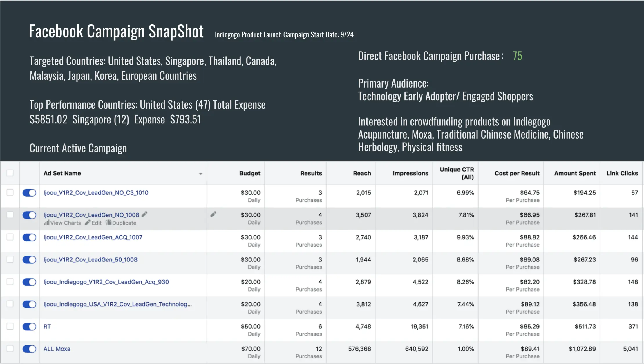Tick the select-all checkbox in table header

point(10,173)
